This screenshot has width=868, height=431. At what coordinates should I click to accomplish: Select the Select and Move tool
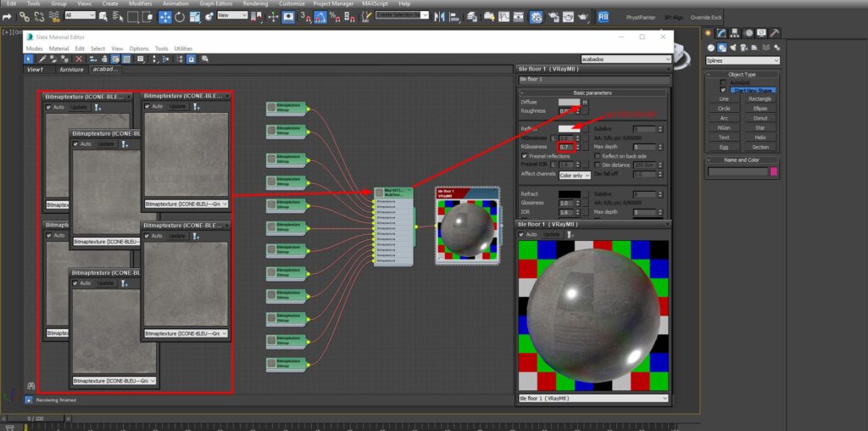[165, 17]
